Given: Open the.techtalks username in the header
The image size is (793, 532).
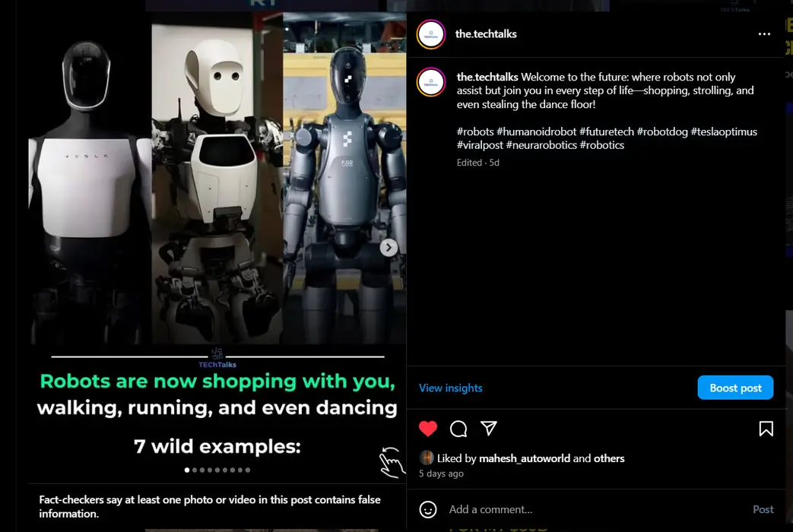Looking at the screenshot, I should 486,34.
